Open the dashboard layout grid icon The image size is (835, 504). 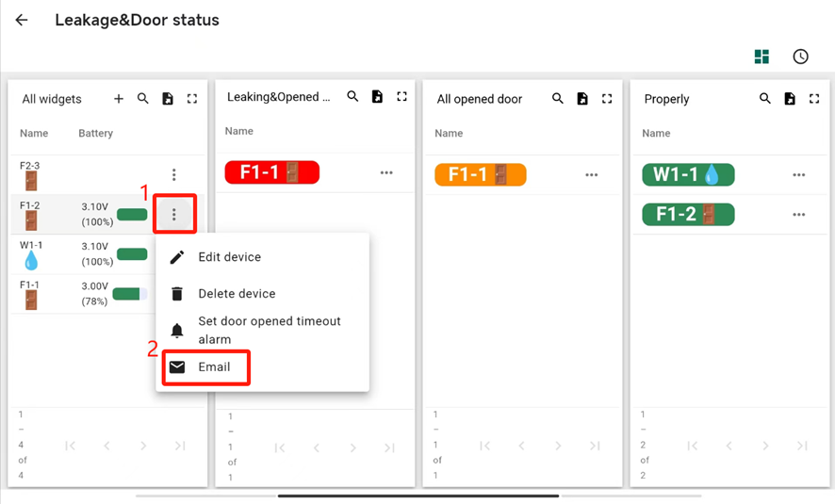click(761, 57)
